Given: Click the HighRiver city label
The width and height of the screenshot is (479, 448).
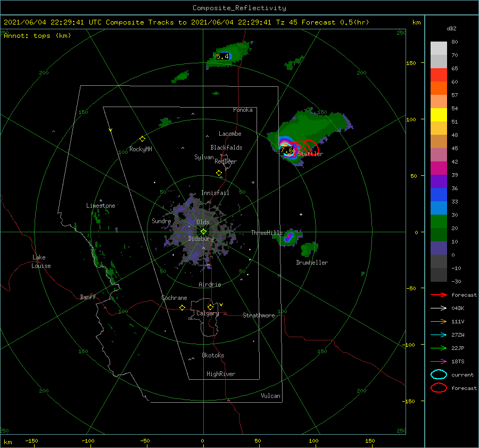Looking at the screenshot, I should point(221,374).
